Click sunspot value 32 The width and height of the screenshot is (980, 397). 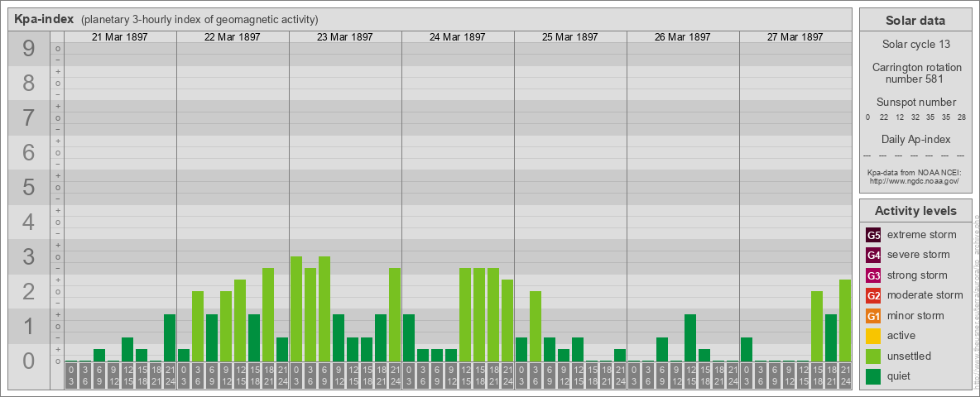915,117
